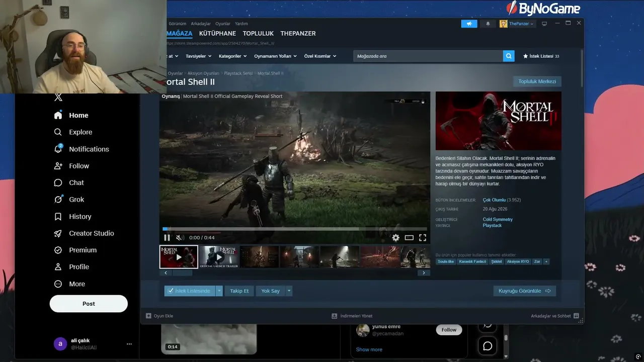Expand the Tavsiyeler store menu
Screen dimensions: 644x362
[x=199, y=56]
